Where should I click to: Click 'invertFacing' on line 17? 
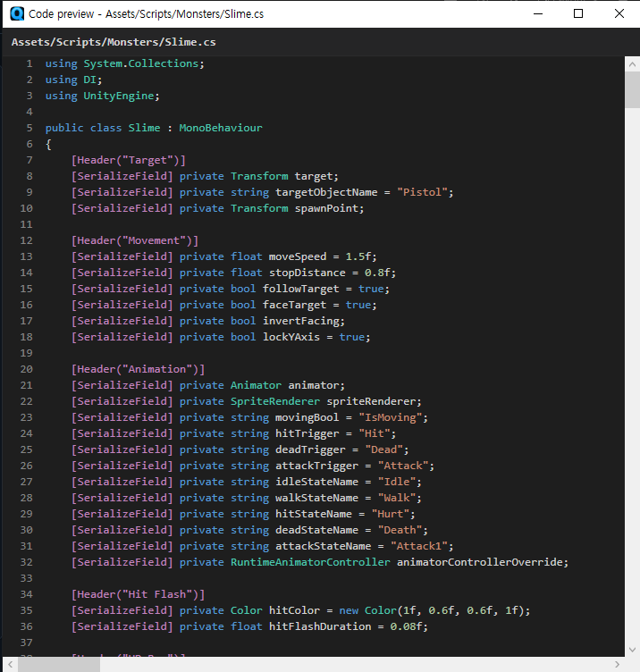pyautogui.click(x=300, y=321)
